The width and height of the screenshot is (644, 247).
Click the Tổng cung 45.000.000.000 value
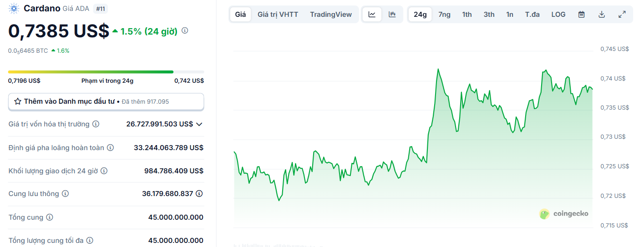point(176,217)
